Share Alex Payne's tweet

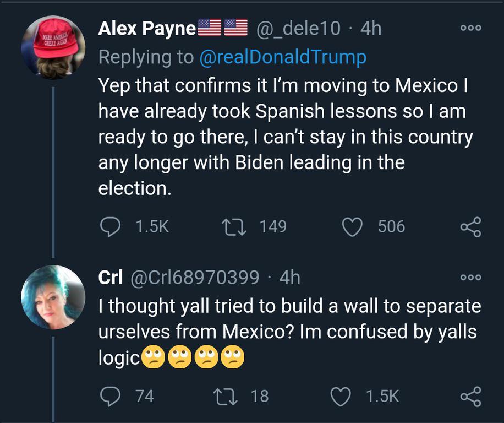[470, 227]
